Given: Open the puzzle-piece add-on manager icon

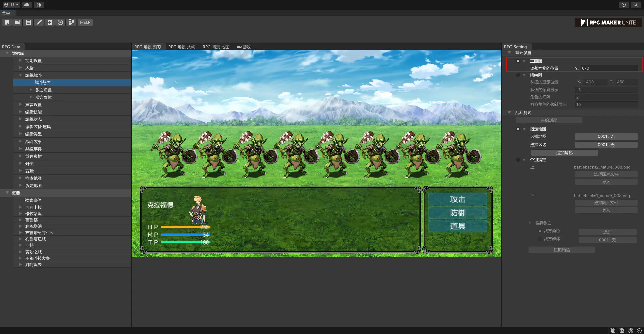Looking at the screenshot, I should [x=71, y=22].
